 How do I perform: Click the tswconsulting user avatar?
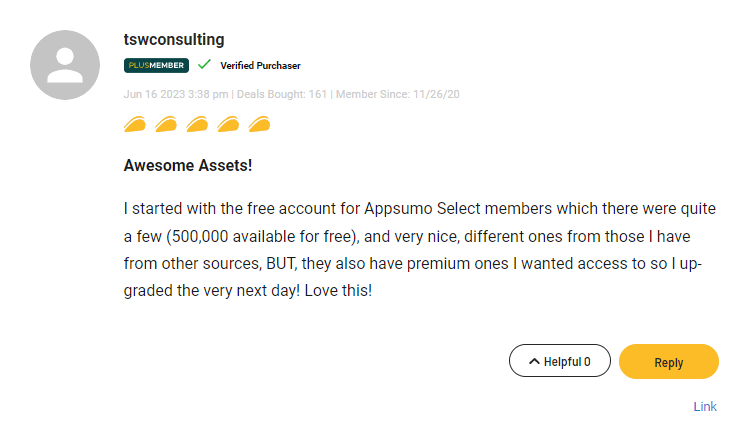(x=66, y=66)
